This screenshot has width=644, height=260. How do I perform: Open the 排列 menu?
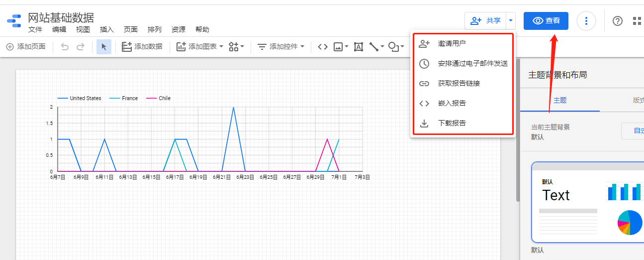[x=155, y=29]
